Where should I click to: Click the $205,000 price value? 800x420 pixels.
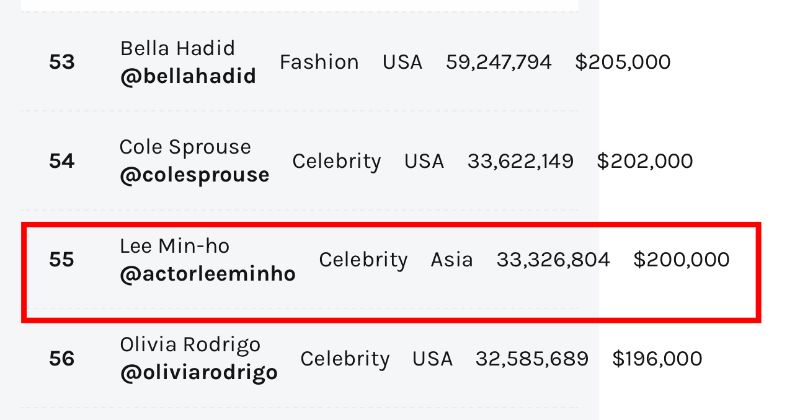[623, 62]
